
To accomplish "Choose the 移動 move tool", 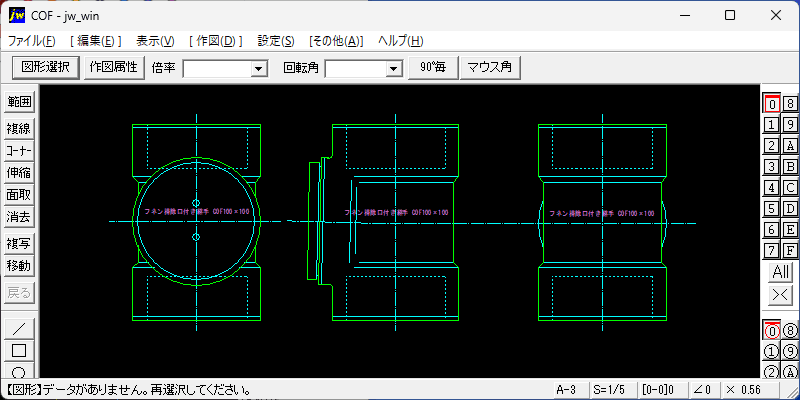I will [19, 266].
